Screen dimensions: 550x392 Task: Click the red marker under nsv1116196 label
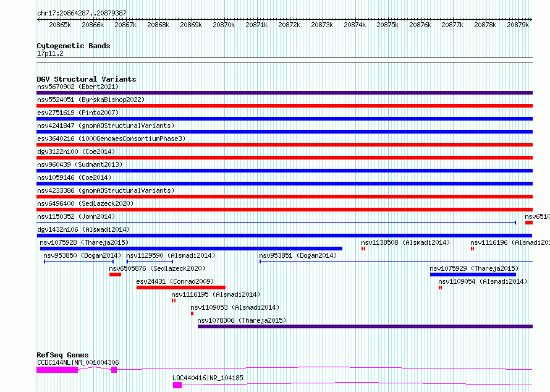tap(472, 249)
